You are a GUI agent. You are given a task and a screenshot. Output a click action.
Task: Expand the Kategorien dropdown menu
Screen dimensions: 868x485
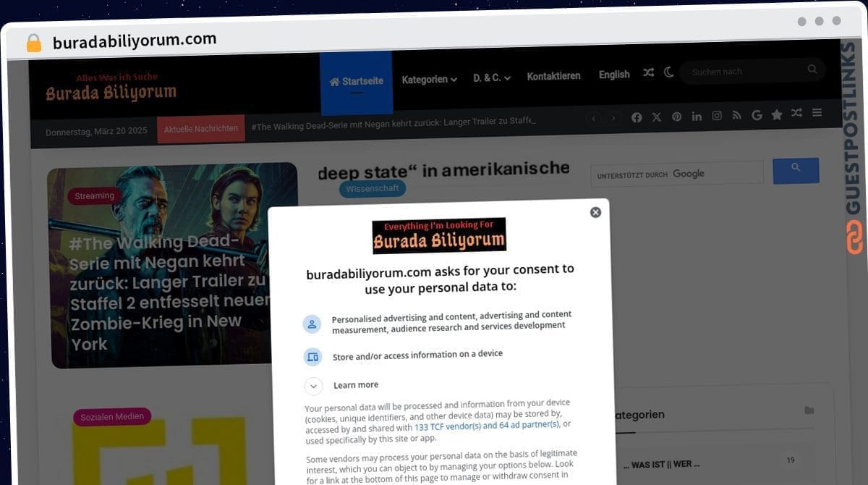click(429, 80)
